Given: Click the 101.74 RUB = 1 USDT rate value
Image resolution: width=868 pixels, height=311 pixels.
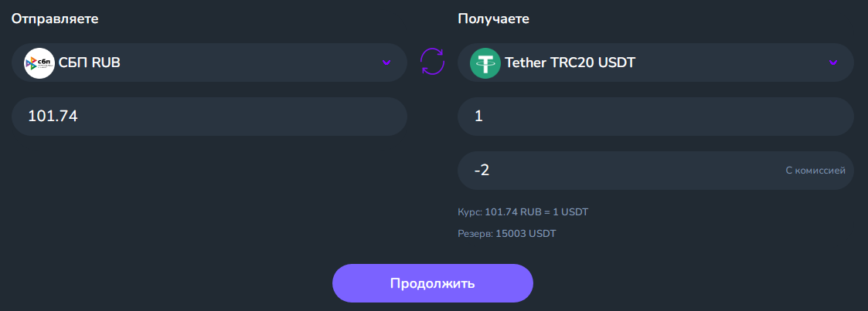Looking at the screenshot, I should 537,212.
